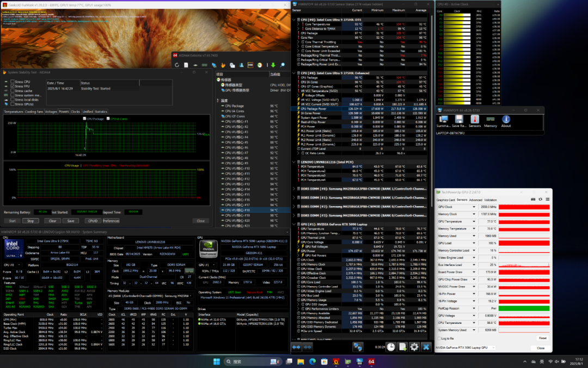Open the GPU Clock sensor dropdown in GPU-Z
The image size is (588, 368).
[474, 207]
